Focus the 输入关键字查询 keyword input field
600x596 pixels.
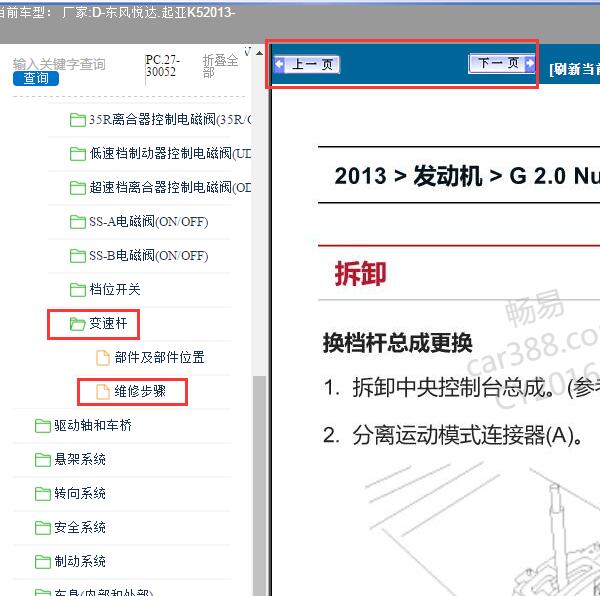point(59,64)
